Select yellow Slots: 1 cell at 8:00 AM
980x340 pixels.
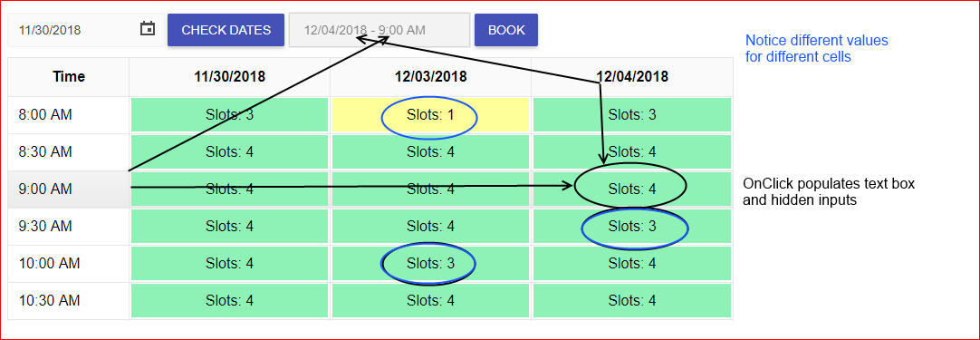tap(430, 114)
